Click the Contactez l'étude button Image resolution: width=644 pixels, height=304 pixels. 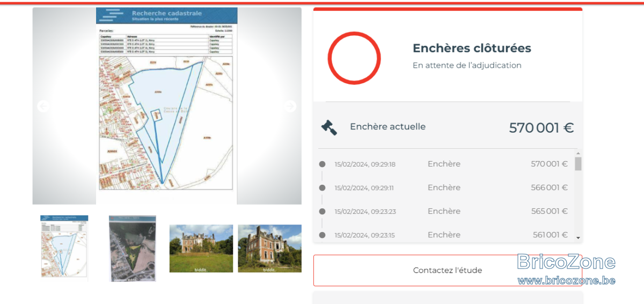(x=448, y=270)
